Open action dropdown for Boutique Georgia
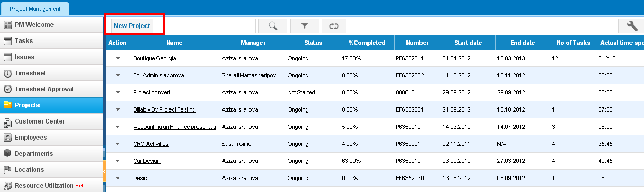This screenshot has height=192, width=644. coord(117,58)
